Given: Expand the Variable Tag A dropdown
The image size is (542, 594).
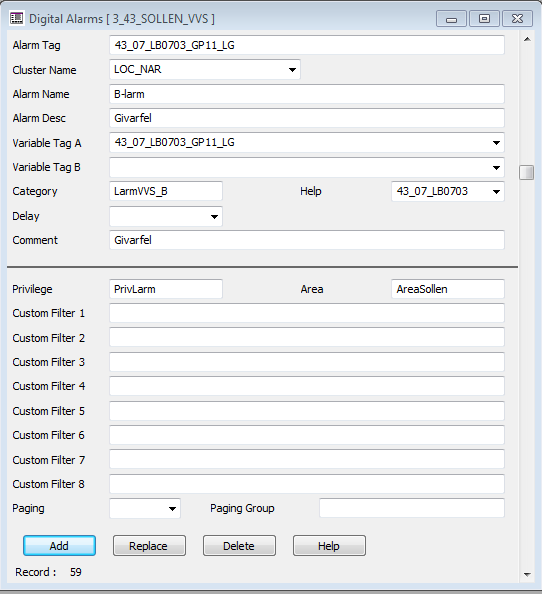Looking at the screenshot, I should [496, 143].
